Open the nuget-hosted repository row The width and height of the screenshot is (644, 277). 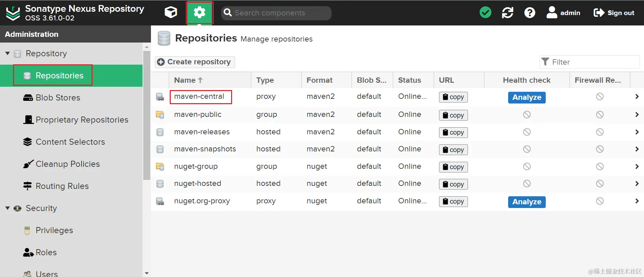[x=397, y=184]
